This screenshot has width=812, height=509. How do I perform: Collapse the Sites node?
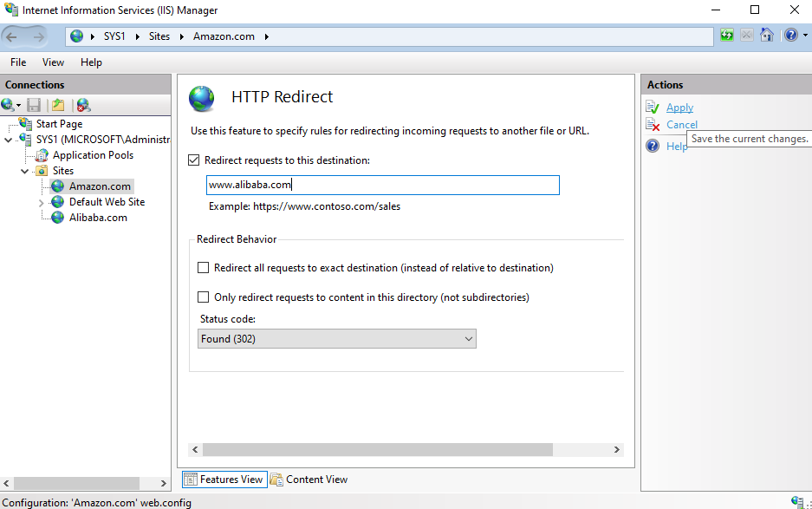[25, 171]
